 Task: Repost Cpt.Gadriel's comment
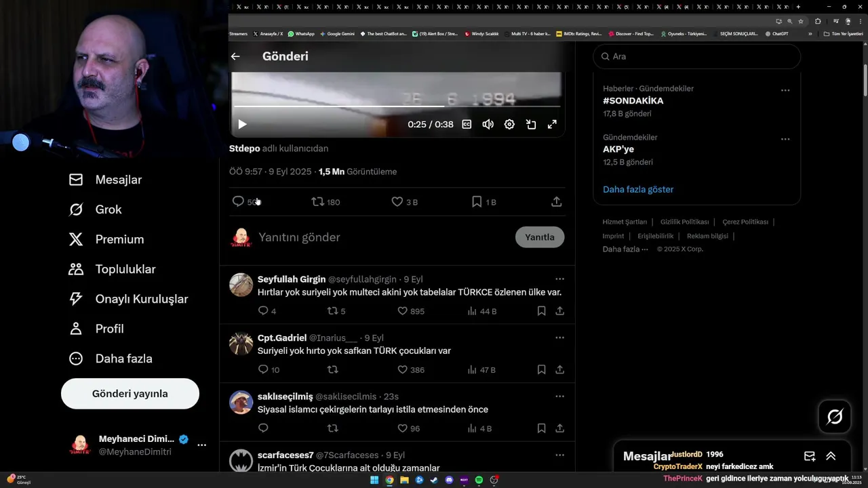[332, 369]
